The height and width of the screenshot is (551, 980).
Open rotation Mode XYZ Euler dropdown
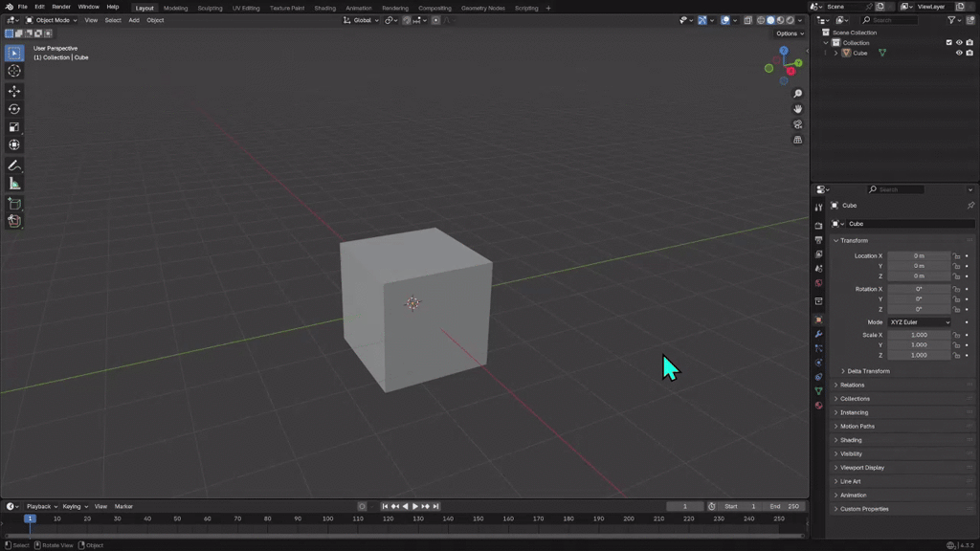pos(920,322)
